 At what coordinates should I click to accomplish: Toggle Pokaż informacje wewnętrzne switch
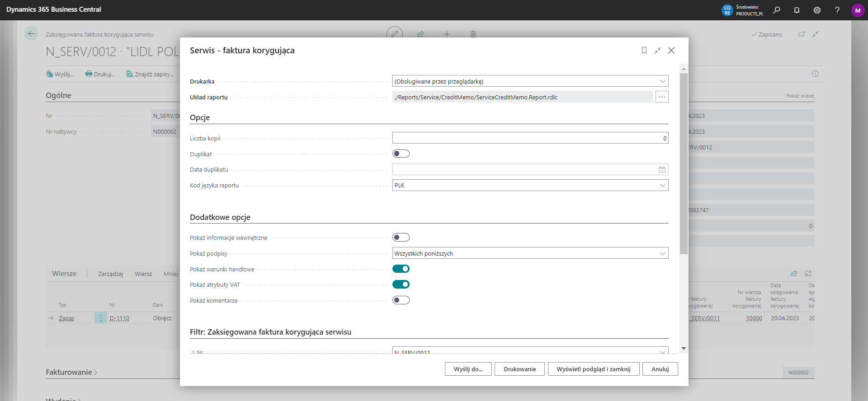click(401, 238)
